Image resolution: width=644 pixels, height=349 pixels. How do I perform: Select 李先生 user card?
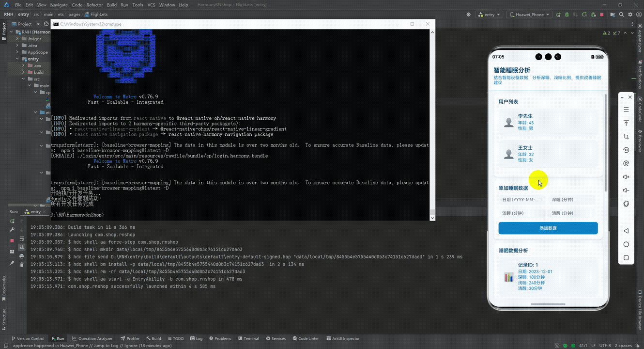tap(548, 122)
